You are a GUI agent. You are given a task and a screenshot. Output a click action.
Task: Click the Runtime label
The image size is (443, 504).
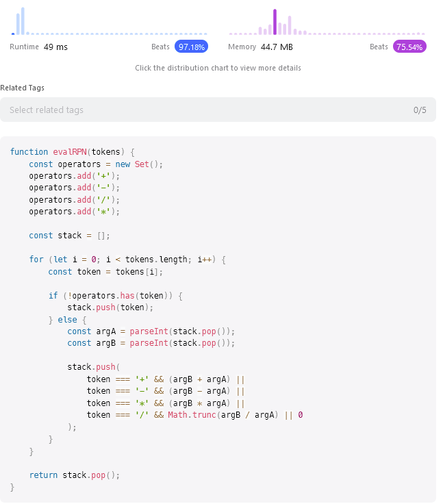pos(24,47)
